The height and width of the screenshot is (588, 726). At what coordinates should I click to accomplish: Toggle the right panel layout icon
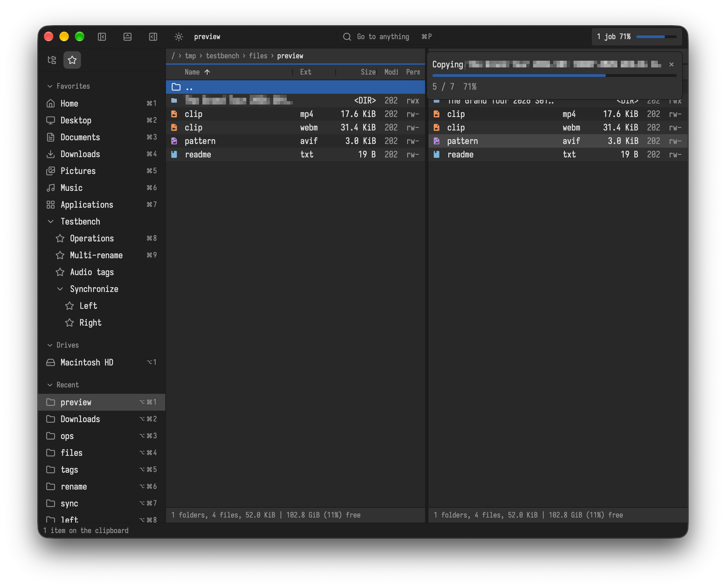pyautogui.click(x=153, y=36)
